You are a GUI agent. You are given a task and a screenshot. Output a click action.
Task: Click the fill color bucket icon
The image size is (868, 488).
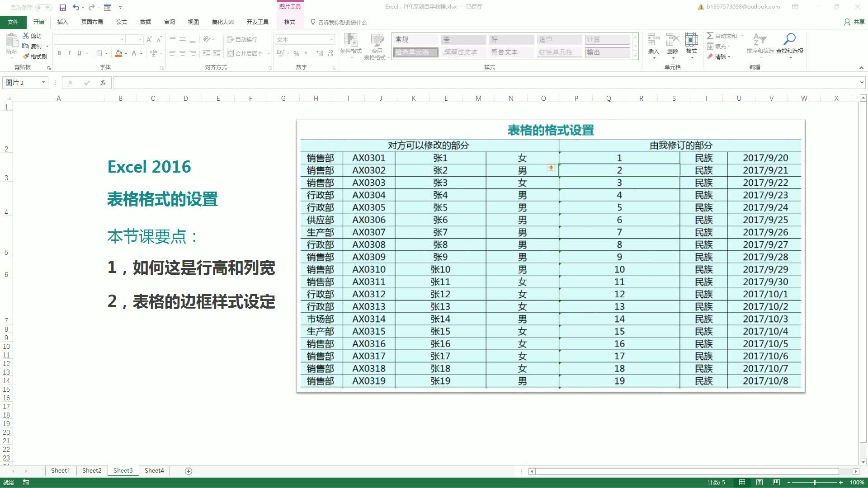[118, 53]
